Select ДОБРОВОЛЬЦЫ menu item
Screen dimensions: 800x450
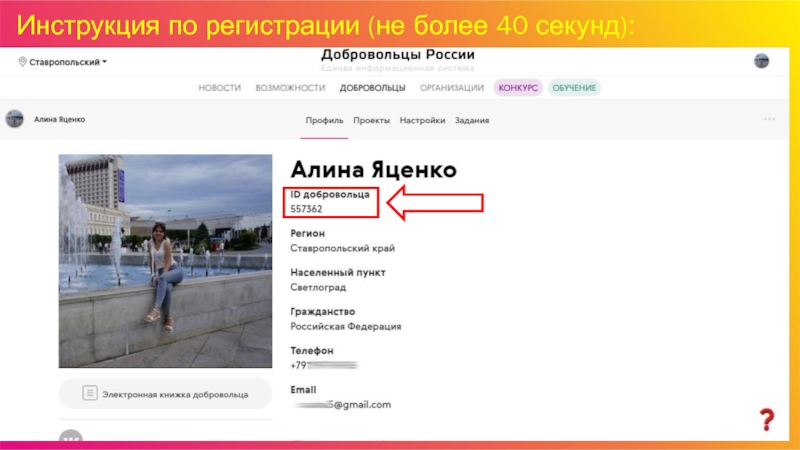[372, 88]
